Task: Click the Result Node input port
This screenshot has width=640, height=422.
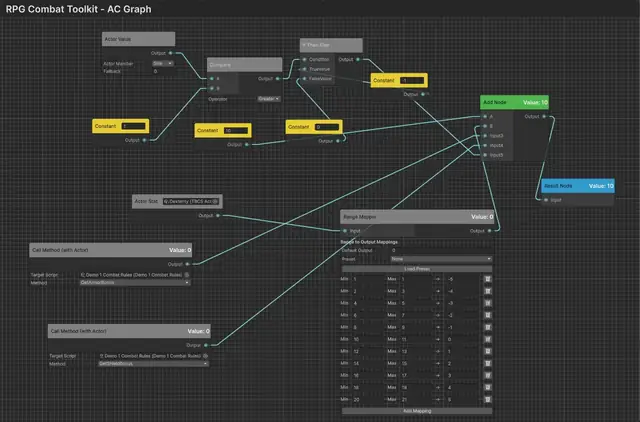Action: 546,200
